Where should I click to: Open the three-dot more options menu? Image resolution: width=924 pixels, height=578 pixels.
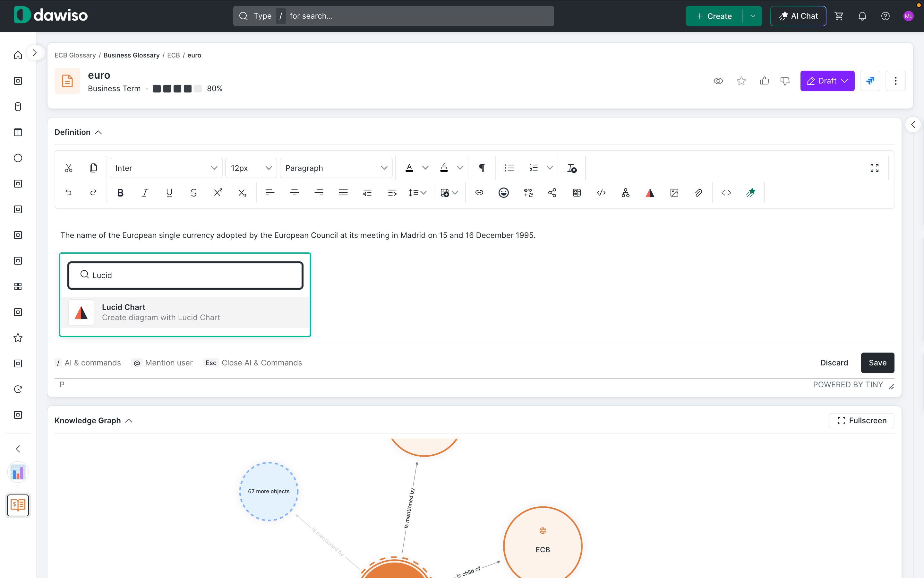(895, 81)
